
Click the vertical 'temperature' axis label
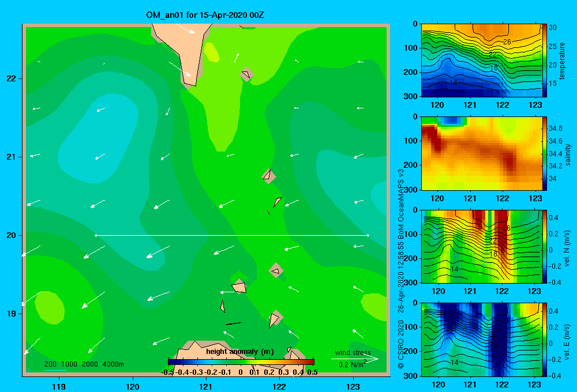coord(562,61)
